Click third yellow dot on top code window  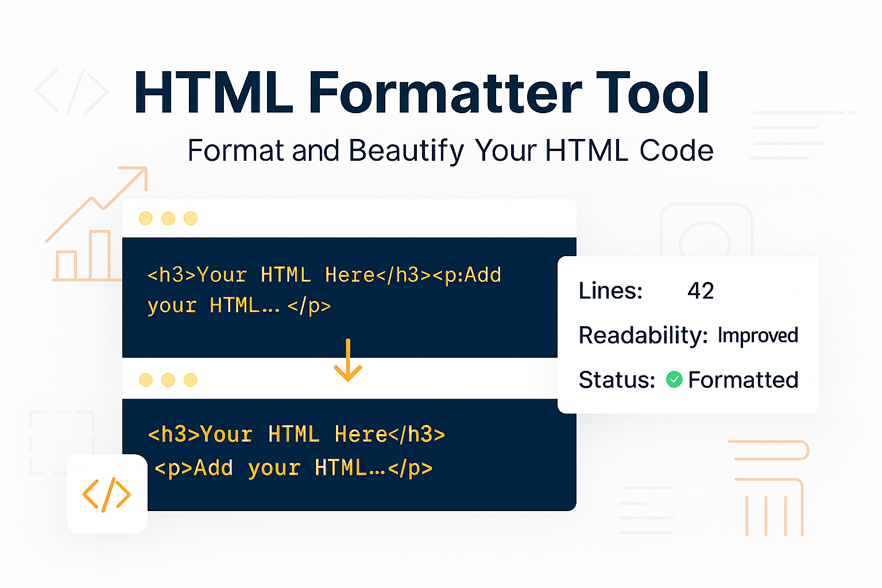point(190,218)
